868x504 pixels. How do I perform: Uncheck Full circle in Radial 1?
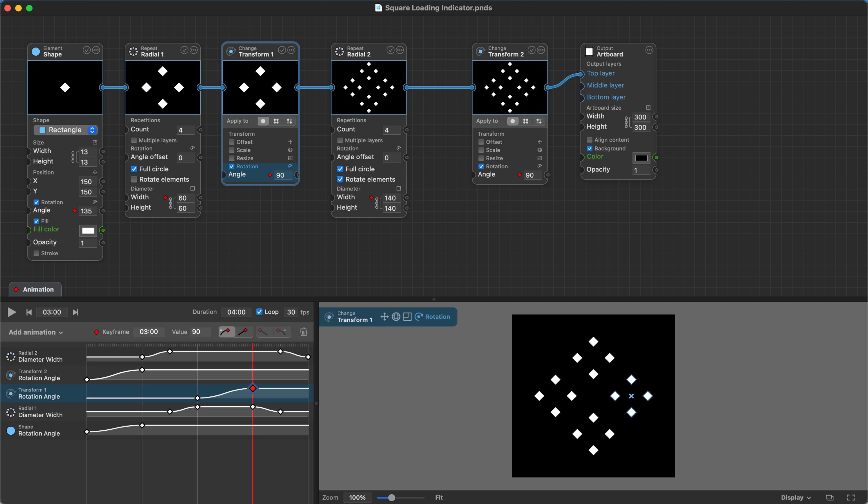click(x=134, y=169)
